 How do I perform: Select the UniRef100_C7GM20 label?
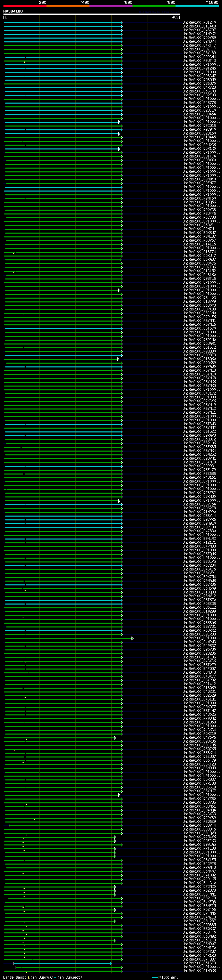(x=199, y=887)
